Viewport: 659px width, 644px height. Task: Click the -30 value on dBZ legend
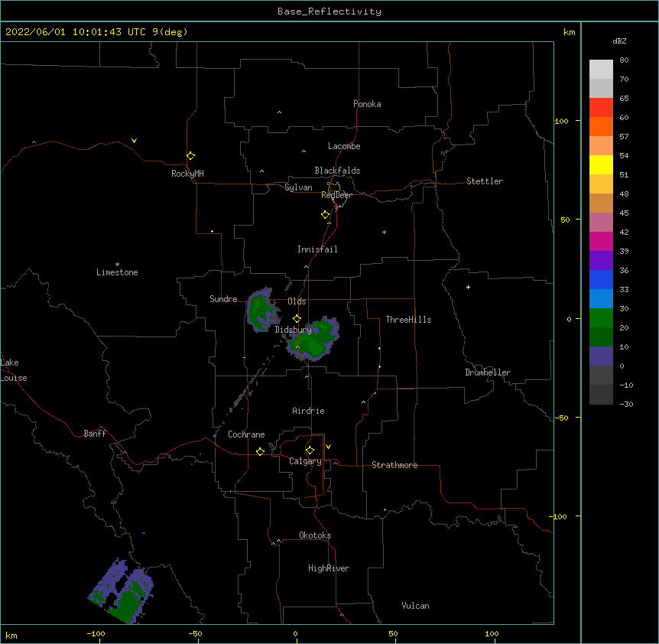626,405
